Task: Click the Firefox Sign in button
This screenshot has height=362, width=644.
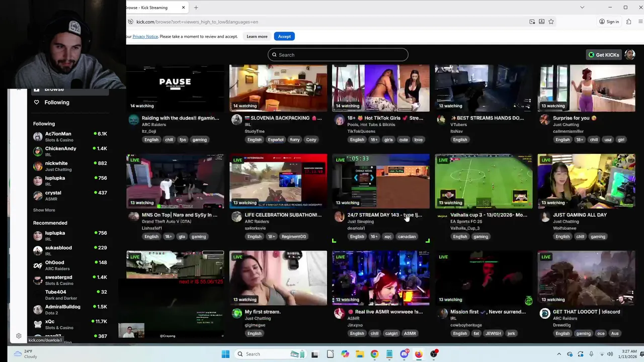Action: [x=609, y=22]
